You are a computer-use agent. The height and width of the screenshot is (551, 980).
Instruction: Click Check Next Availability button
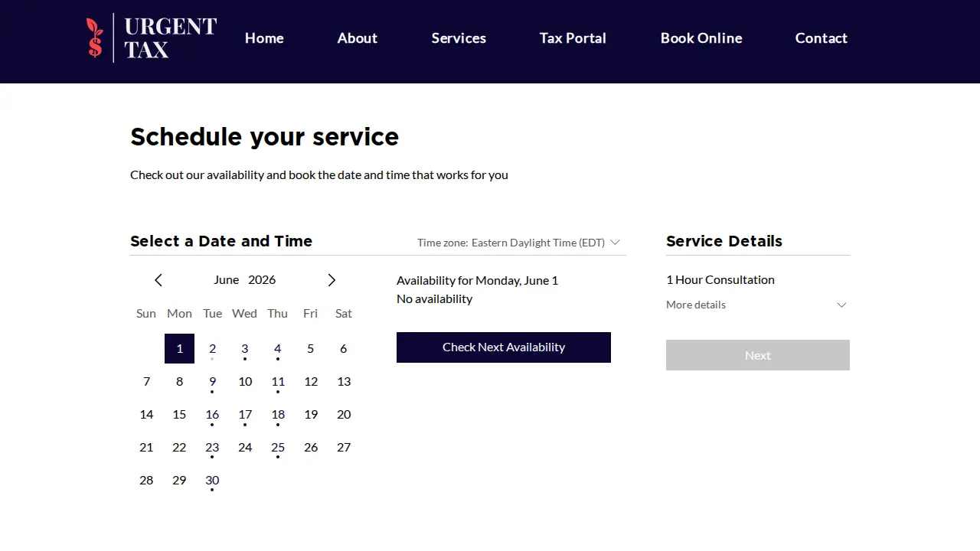point(504,347)
